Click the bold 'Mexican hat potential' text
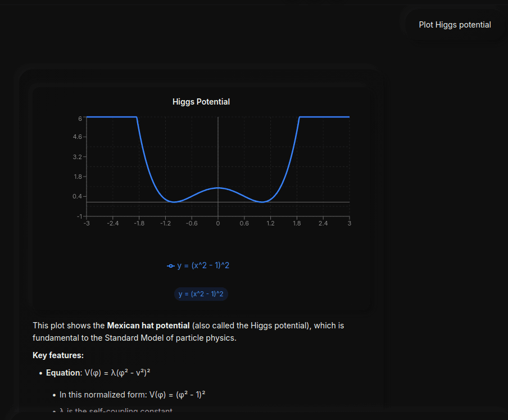Viewport: 508px width, 420px height. (x=148, y=326)
